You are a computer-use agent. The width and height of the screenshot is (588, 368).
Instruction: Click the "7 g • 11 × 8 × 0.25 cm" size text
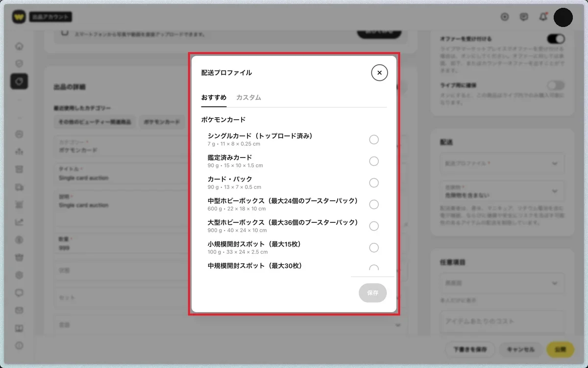coord(234,144)
